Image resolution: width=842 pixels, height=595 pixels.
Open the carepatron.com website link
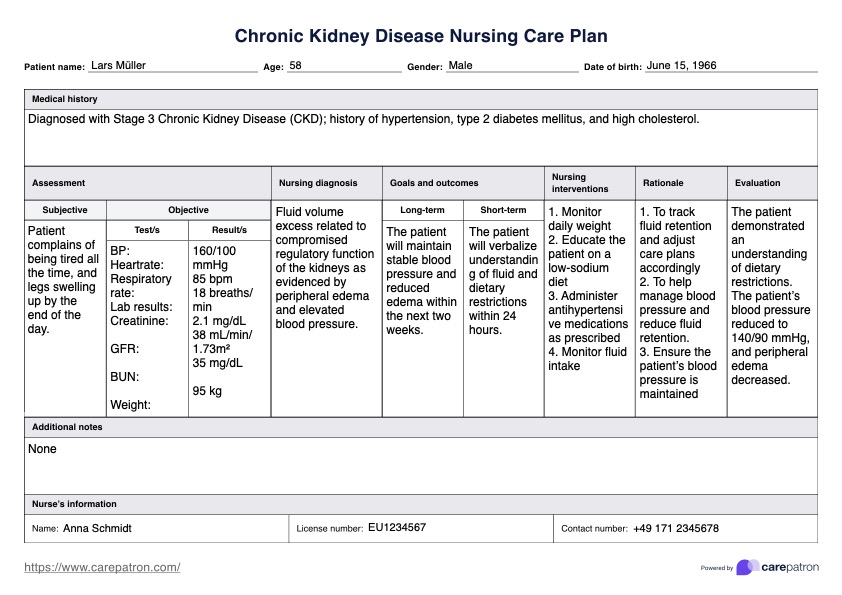(x=102, y=567)
